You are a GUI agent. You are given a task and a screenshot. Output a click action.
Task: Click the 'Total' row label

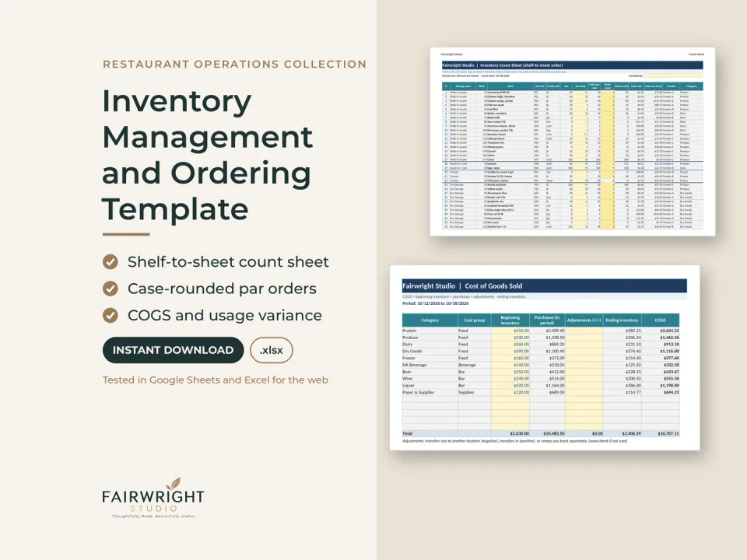pos(407,433)
